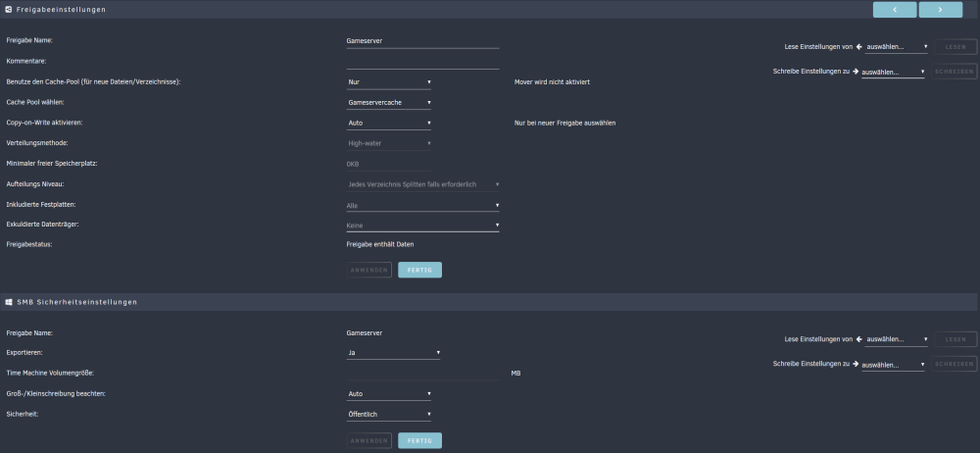
Task: Click the Time Machine Volumengröße field
Action: pos(422,373)
